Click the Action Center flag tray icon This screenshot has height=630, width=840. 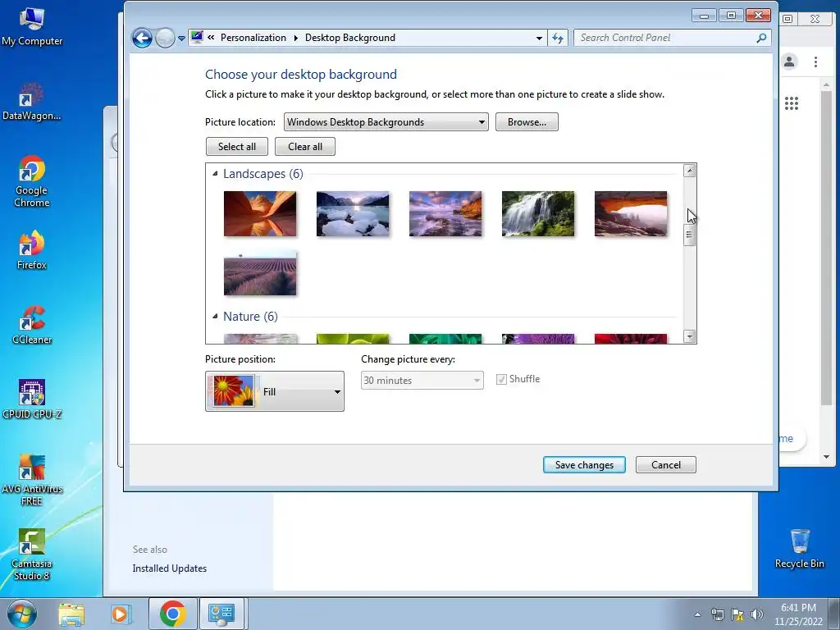737,614
